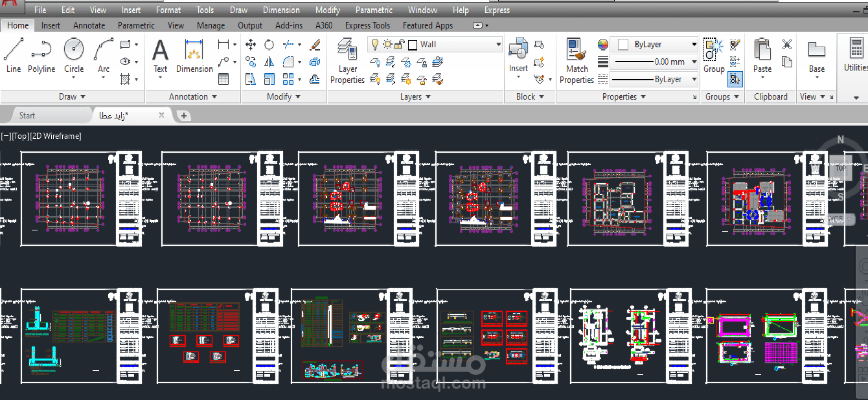Click the first drawing sheet thumbnail

pyautogui.click(x=82, y=199)
